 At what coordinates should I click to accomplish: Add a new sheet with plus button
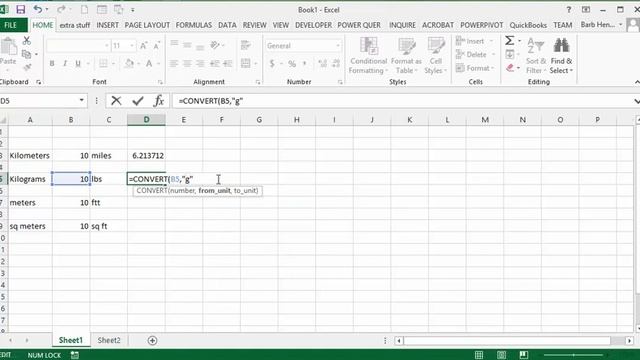coord(152,340)
